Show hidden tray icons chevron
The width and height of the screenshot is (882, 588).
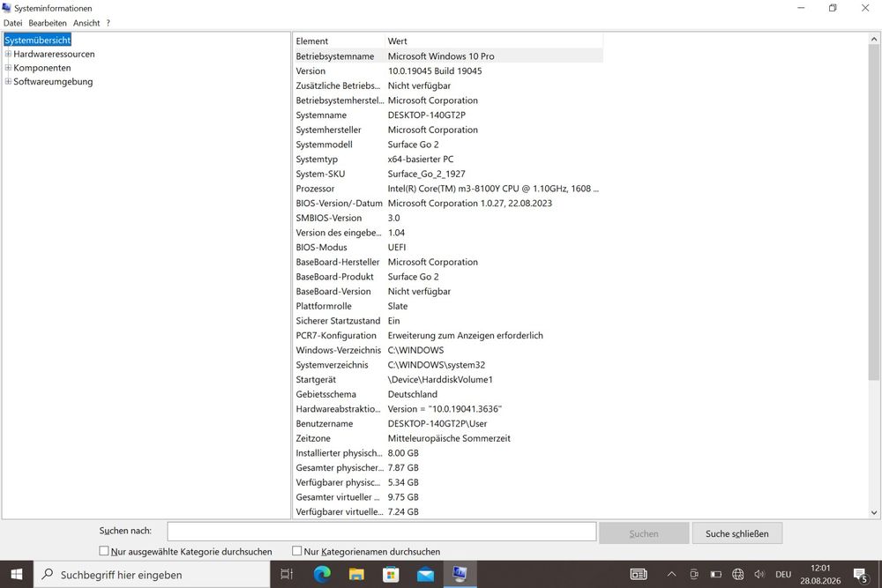[x=671, y=574]
